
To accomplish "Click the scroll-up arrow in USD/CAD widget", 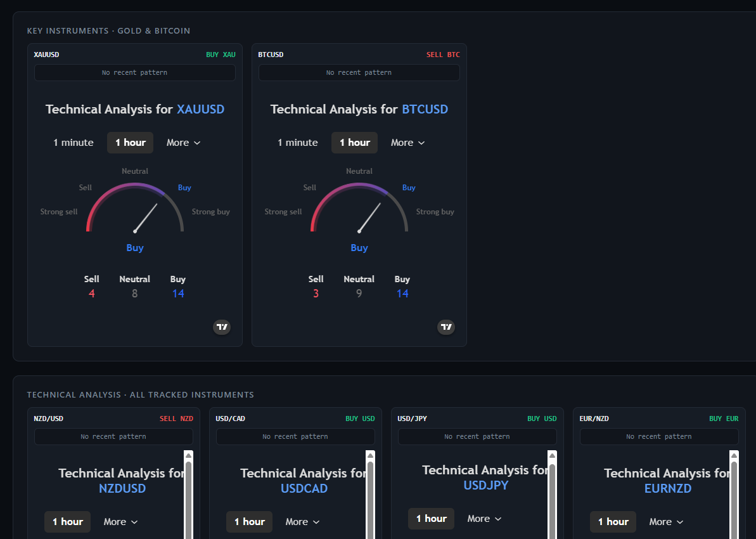I will point(370,455).
